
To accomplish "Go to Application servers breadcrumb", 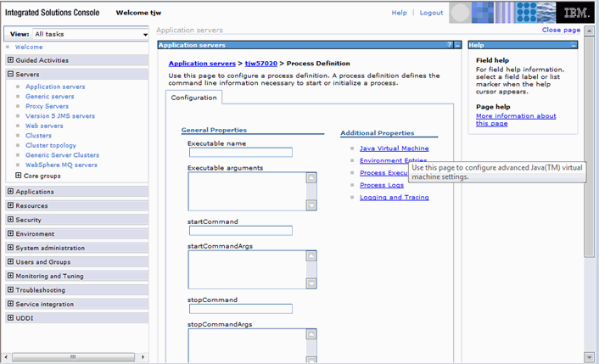I will click(x=202, y=64).
